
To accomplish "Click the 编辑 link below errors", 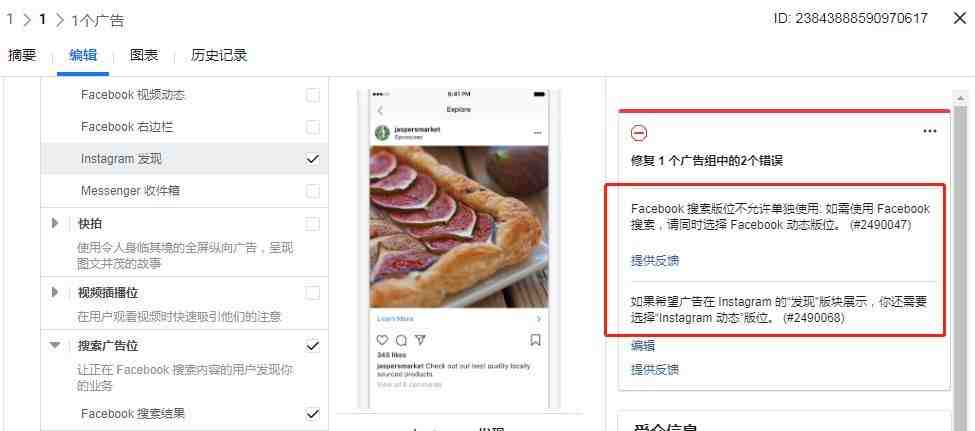I will pos(643,346).
